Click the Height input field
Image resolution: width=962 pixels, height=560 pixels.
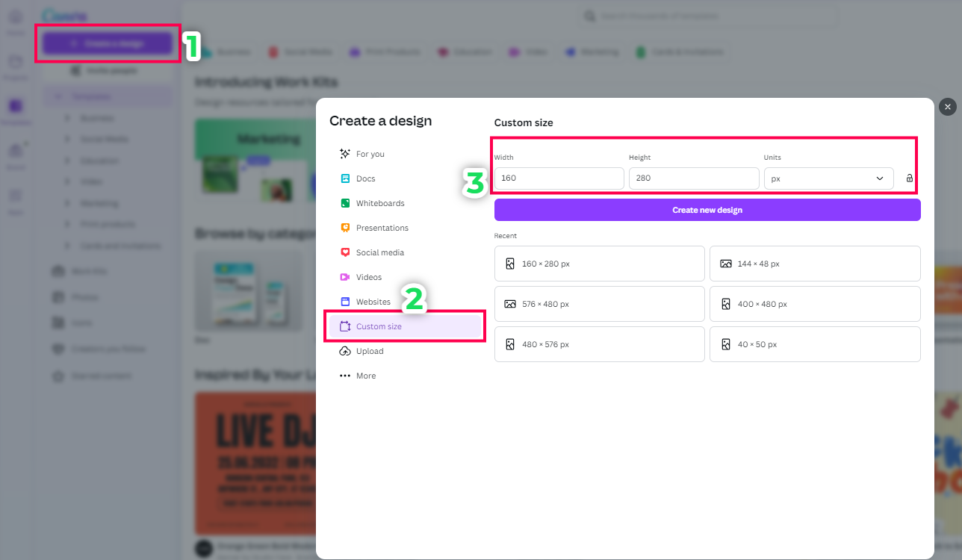click(x=693, y=178)
